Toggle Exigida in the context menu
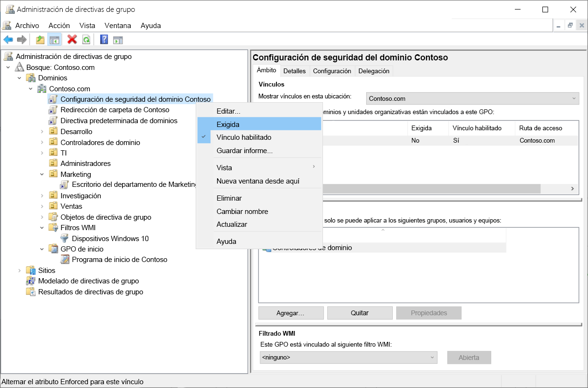The width and height of the screenshot is (588, 388). tap(259, 124)
